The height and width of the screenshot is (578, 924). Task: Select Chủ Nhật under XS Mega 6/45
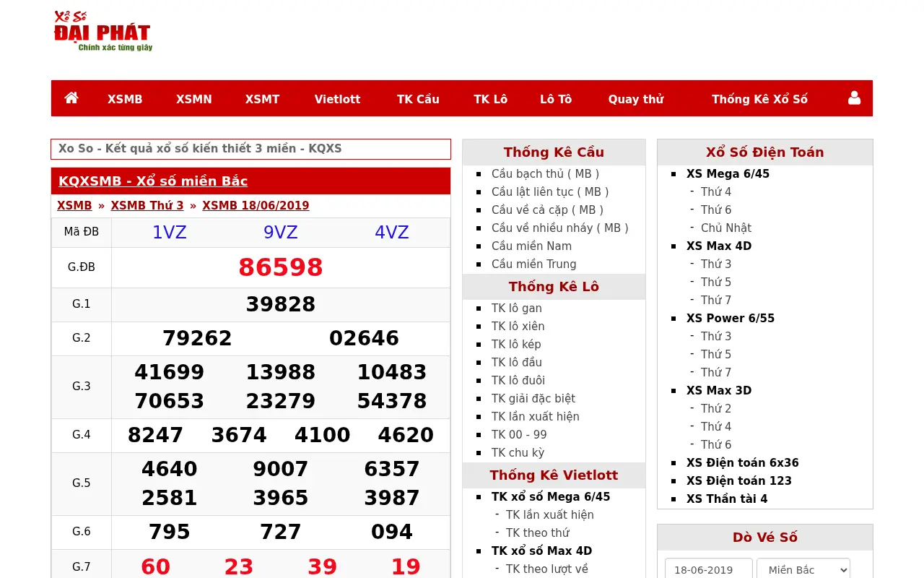pos(726,228)
